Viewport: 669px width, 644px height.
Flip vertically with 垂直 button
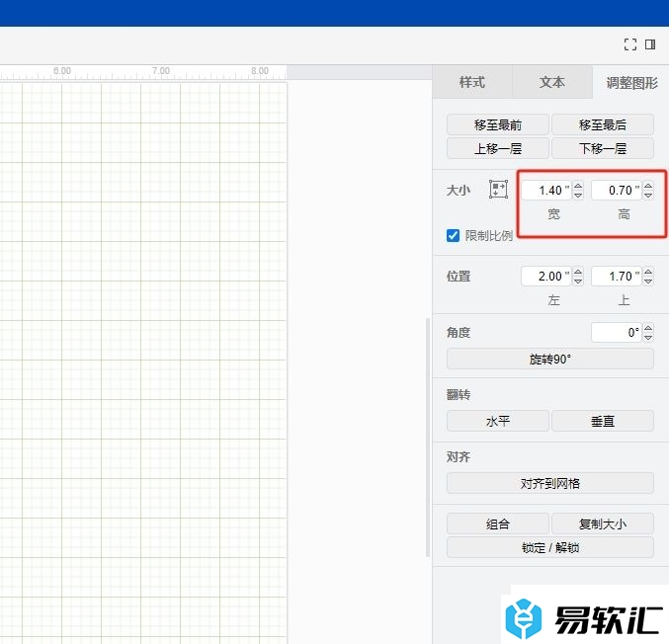[603, 422]
